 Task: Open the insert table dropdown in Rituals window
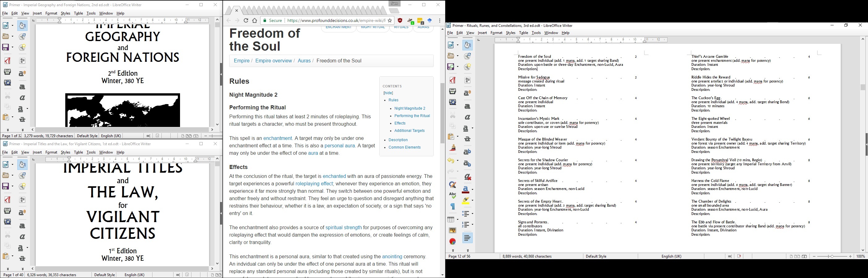(x=458, y=219)
